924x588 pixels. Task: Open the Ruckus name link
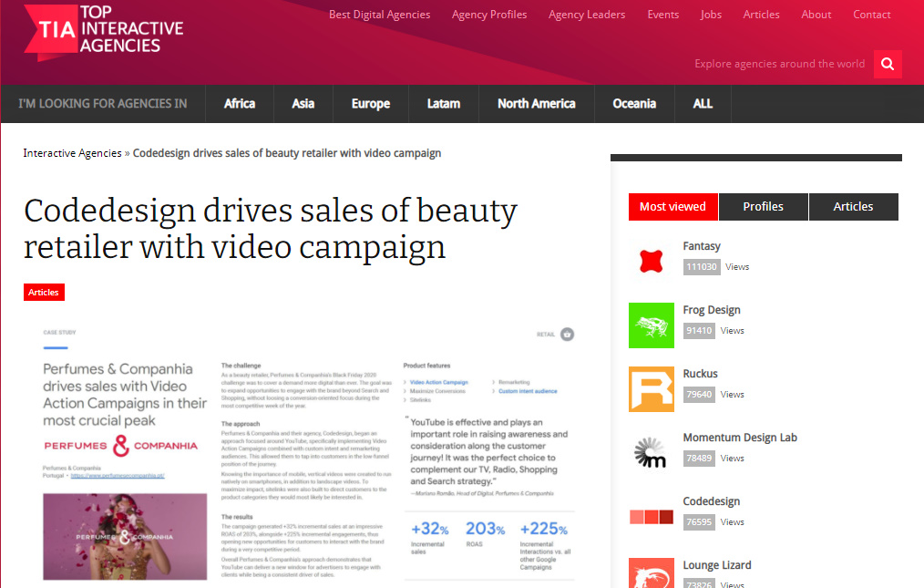pyautogui.click(x=700, y=374)
